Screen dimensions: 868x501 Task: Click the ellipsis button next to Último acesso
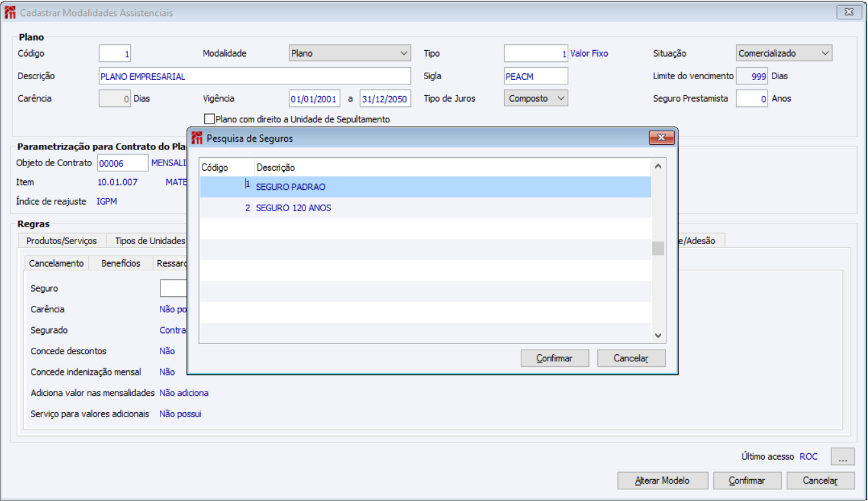(843, 457)
